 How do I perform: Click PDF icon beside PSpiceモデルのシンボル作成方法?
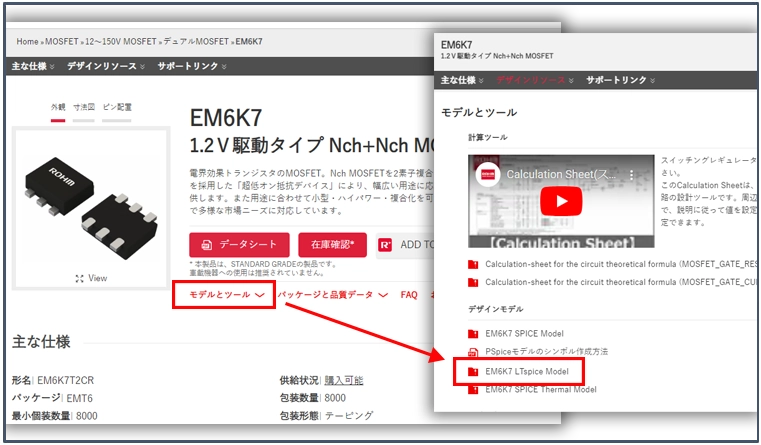coord(473,352)
